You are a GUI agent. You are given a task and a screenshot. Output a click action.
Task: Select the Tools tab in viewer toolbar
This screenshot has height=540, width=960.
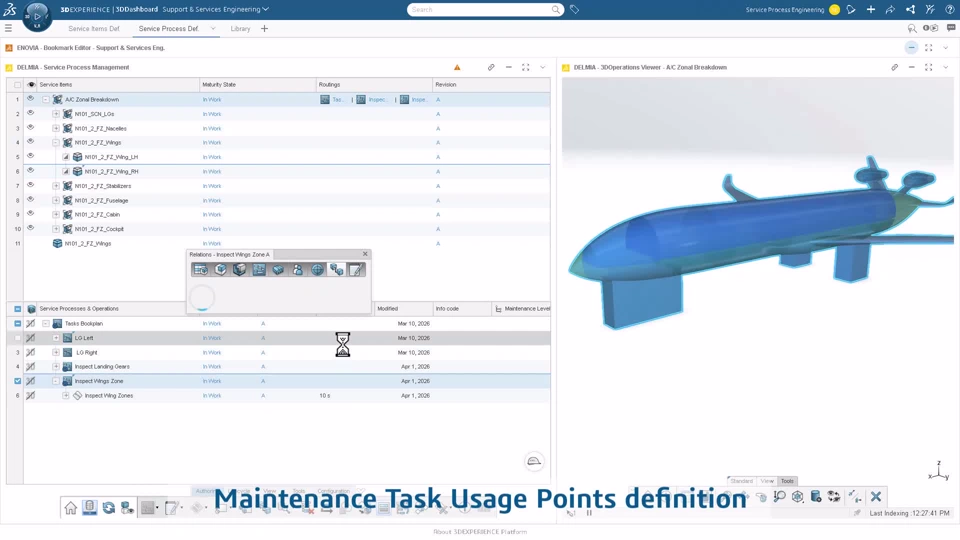tap(787, 481)
